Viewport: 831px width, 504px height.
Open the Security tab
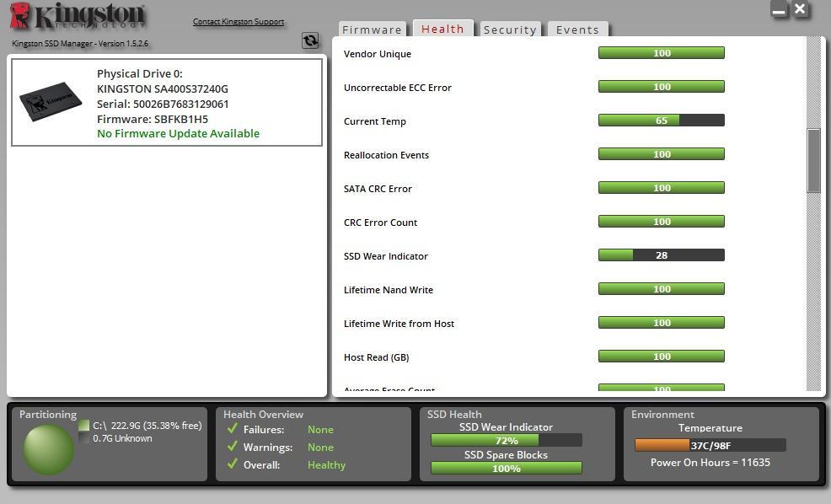click(x=510, y=29)
